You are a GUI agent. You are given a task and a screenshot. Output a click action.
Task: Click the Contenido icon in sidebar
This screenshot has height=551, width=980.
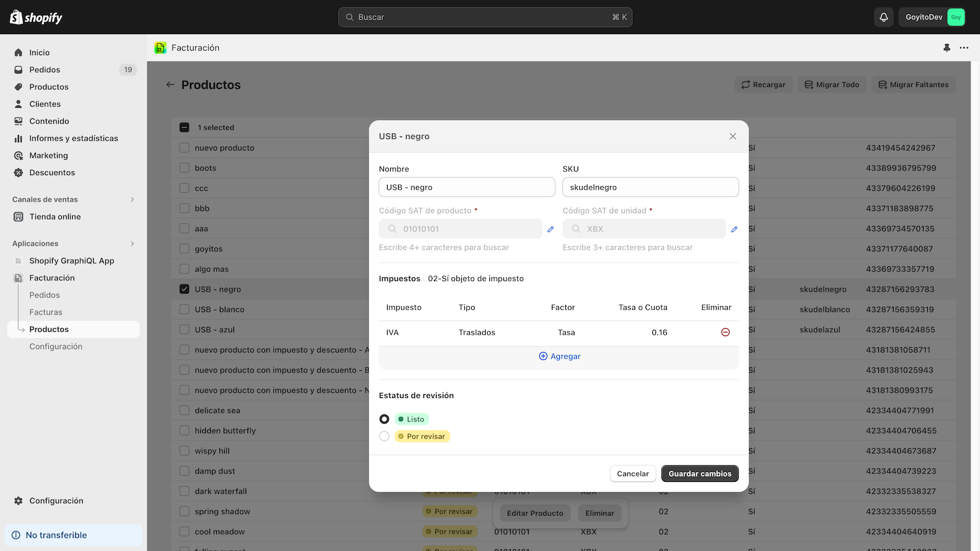coord(18,121)
